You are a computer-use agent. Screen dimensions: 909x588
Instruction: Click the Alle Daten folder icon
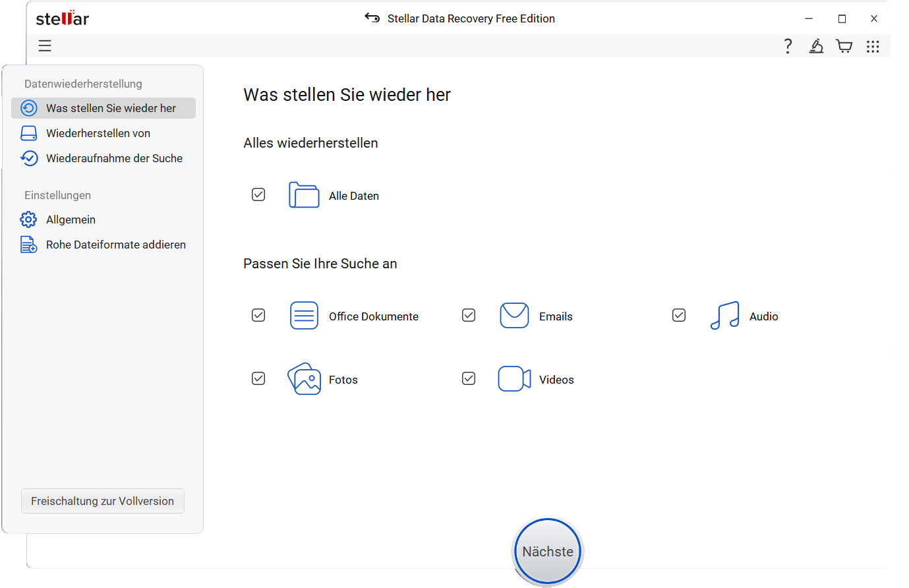click(304, 195)
